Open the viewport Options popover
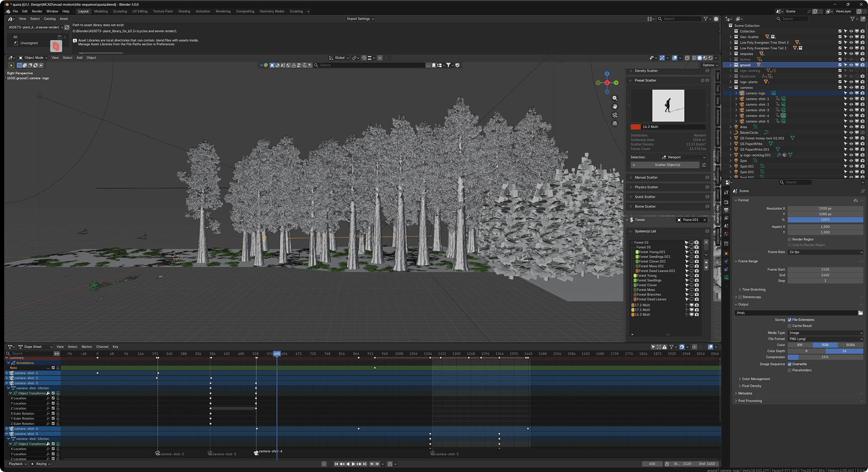868x472 pixels. tap(710, 65)
